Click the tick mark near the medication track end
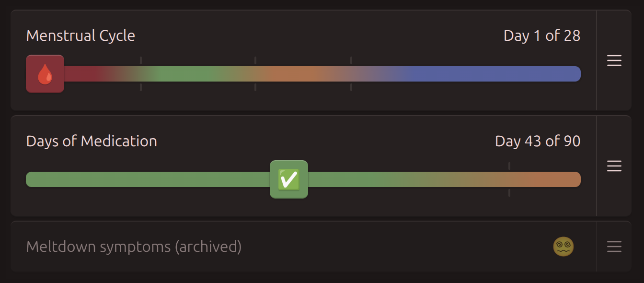Viewport: 644px width, 283px height. 509,165
